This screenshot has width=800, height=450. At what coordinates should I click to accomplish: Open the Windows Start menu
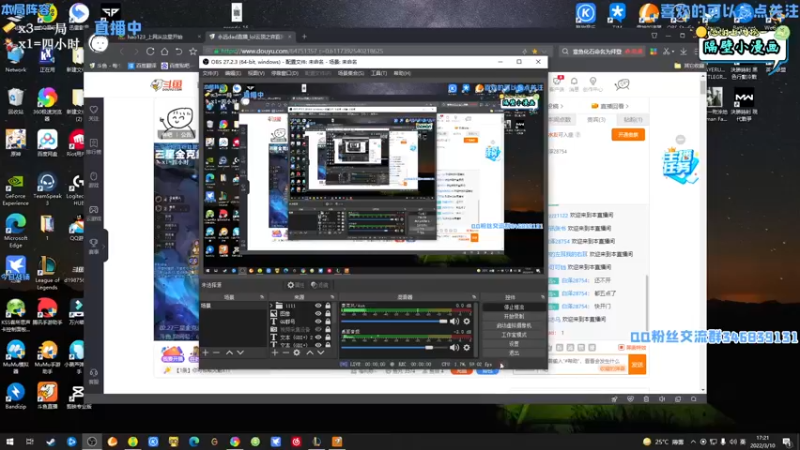(x=9, y=441)
